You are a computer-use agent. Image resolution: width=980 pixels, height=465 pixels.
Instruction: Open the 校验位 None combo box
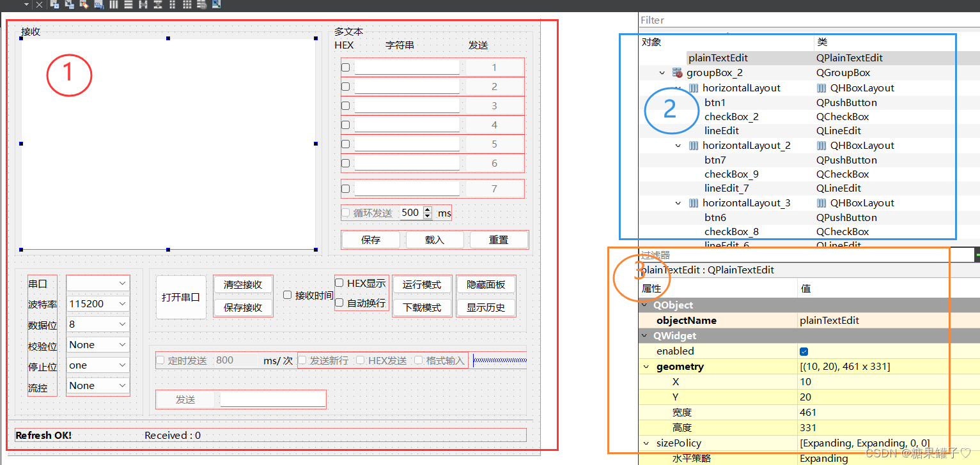(98, 344)
